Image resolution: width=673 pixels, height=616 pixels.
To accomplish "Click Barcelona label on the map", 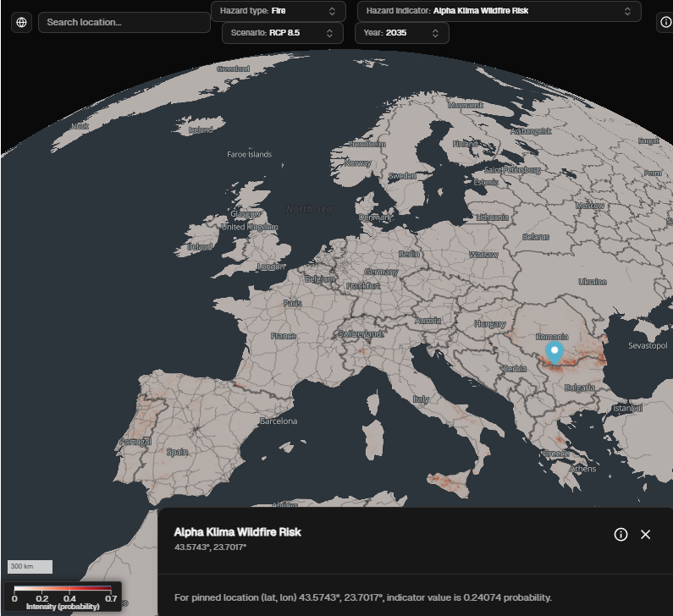I will coord(279,421).
